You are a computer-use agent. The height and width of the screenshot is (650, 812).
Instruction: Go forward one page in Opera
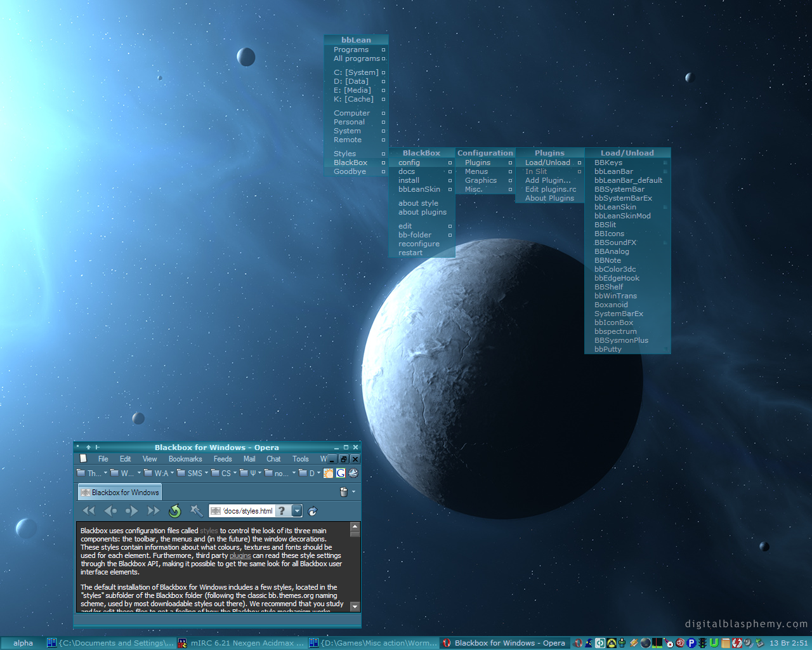click(x=132, y=511)
